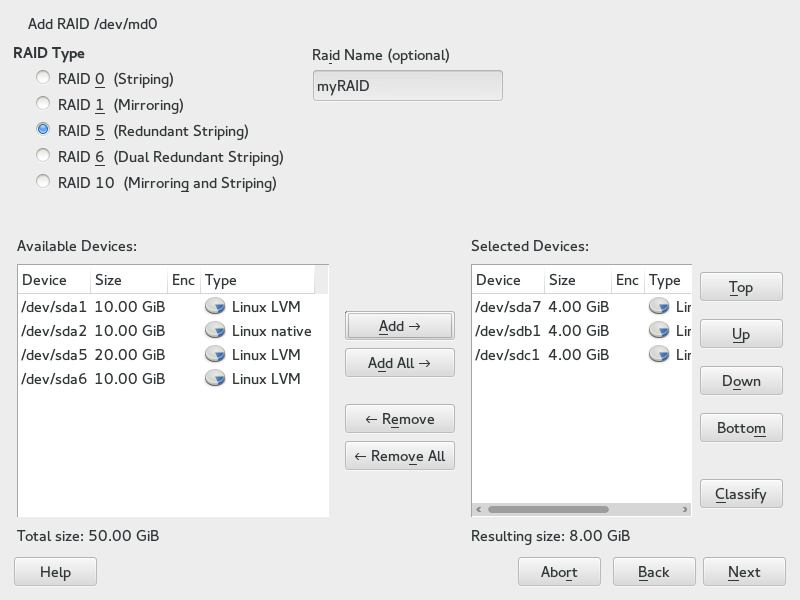Click the selected devices horizontal scrollbar
The width and height of the screenshot is (800, 600).
point(550,510)
